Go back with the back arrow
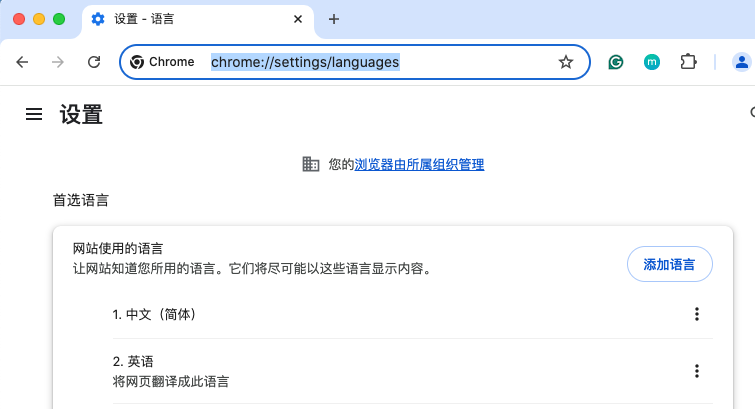This screenshot has width=755, height=409. coord(22,62)
